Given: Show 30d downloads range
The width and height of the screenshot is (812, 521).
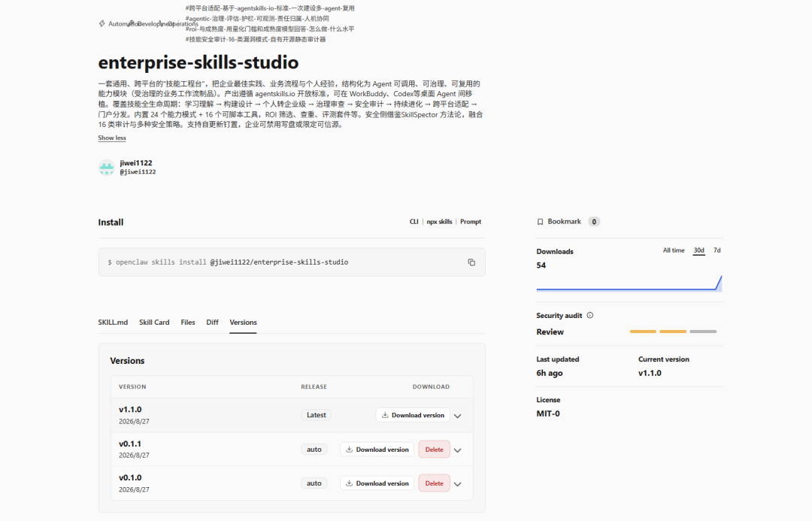Looking at the screenshot, I should click(x=699, y=250).
